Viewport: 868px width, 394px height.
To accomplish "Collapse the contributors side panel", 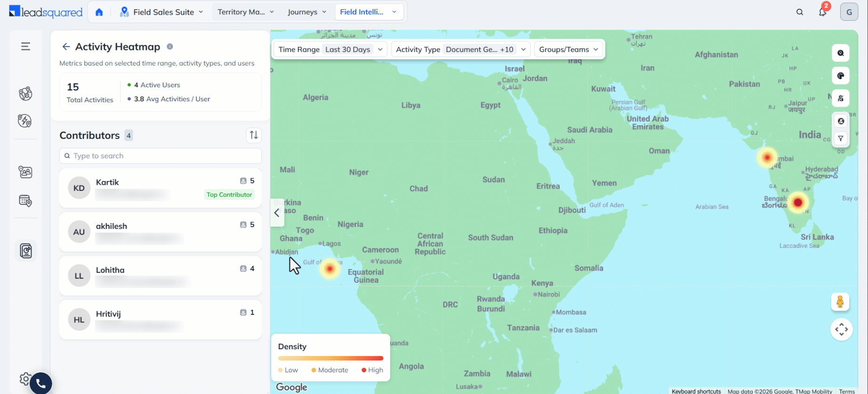I will click(277, 213).
